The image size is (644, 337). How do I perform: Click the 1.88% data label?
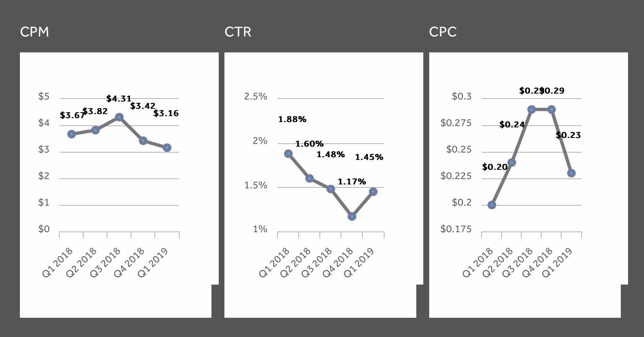click(292, 119)
